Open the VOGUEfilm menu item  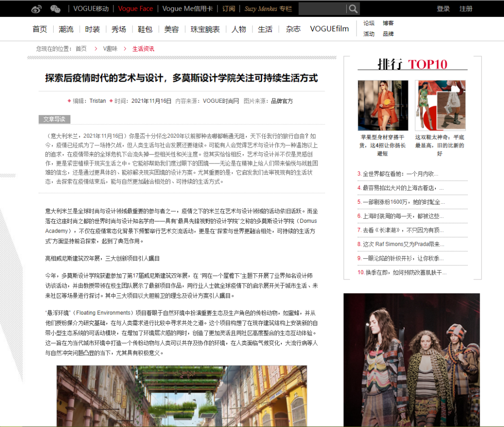point(329,28)
